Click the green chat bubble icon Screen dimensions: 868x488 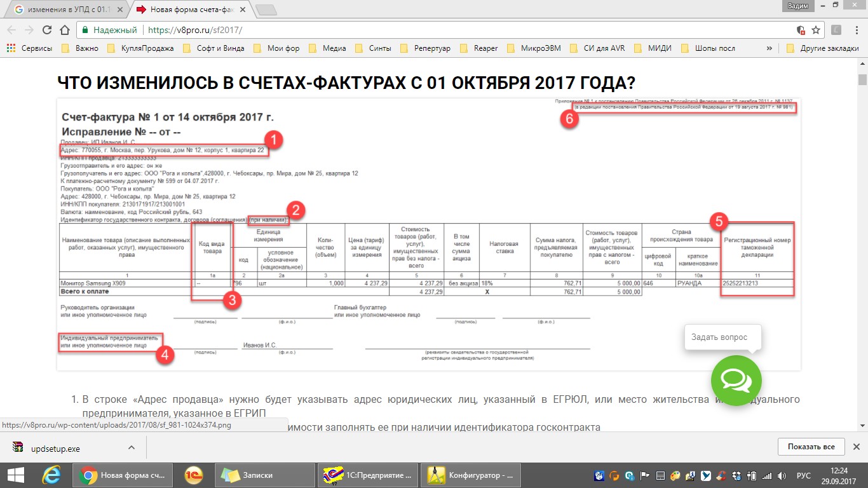point(736,381)
